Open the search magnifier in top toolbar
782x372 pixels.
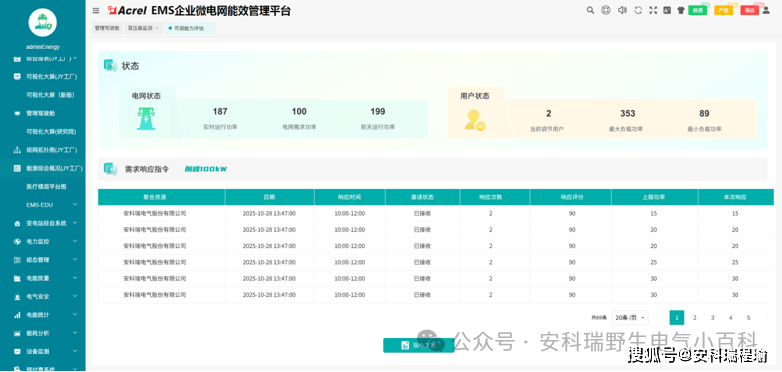coord(590,10)
